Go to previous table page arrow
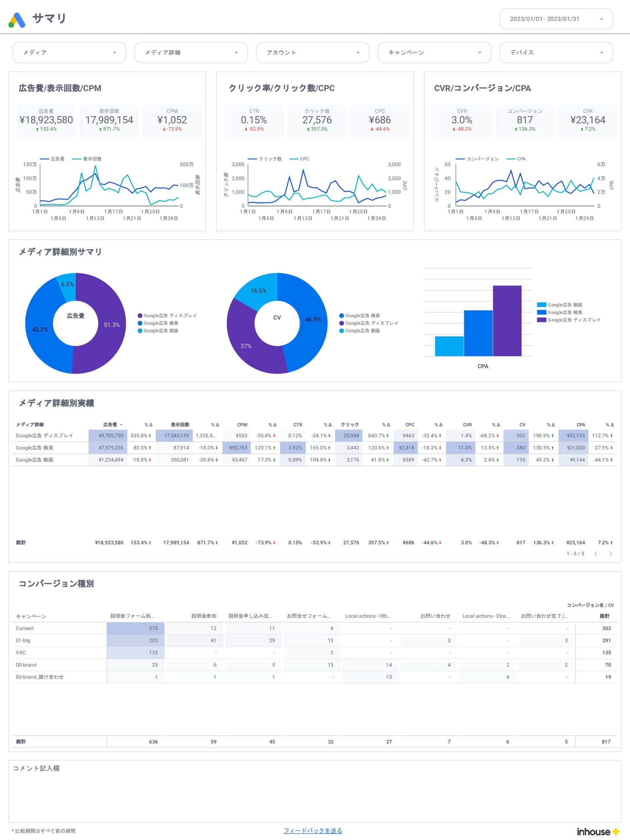 pos(596,554)
